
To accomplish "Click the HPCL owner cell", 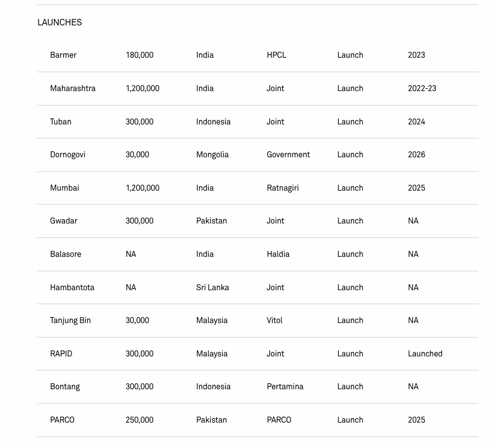I will 277,55.
